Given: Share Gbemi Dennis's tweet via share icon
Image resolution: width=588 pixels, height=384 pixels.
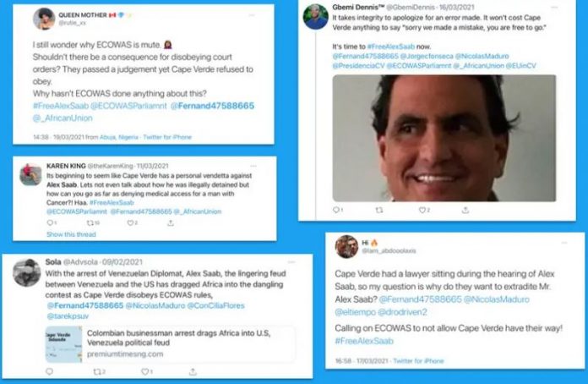Looking at the screenshot, I should click(x=465, y=210).
